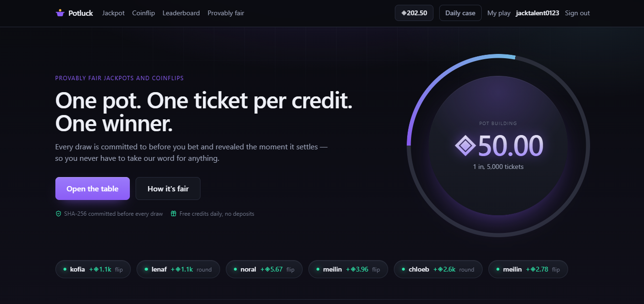Image resolution: width=644 pixels, height=304 pixels.
Task: Open the Jackpot nav item
Action: (113, 13)
